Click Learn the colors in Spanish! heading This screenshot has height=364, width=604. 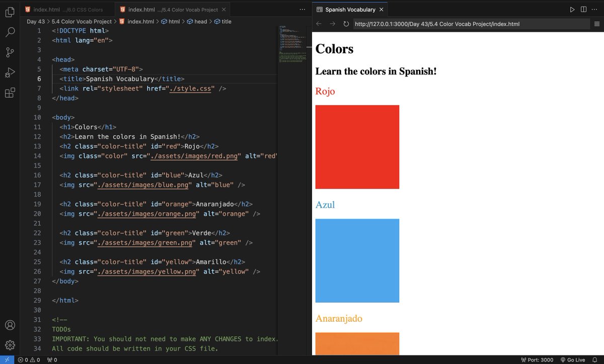376,71
